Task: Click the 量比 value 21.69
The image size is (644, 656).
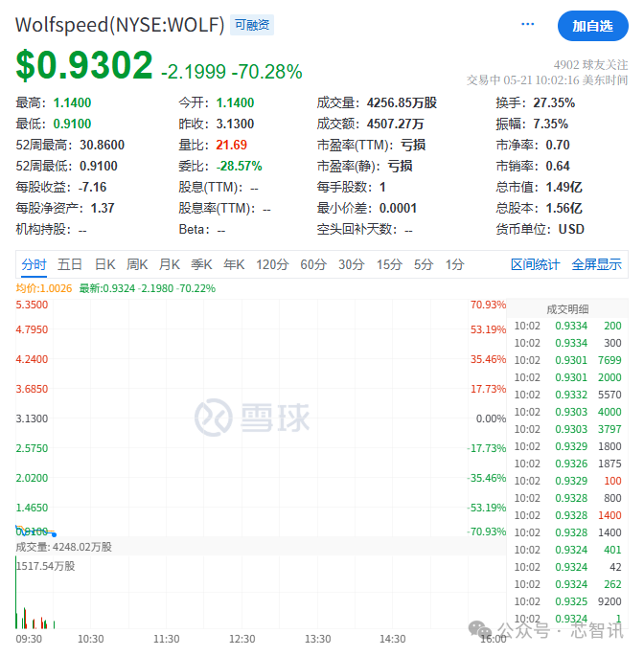Action: [232, 145]
